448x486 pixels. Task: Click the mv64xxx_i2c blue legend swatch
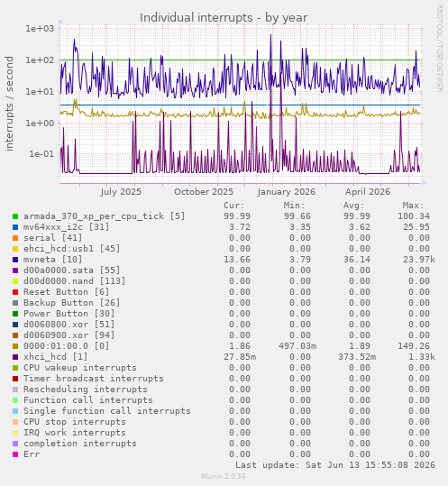(15, 227)
